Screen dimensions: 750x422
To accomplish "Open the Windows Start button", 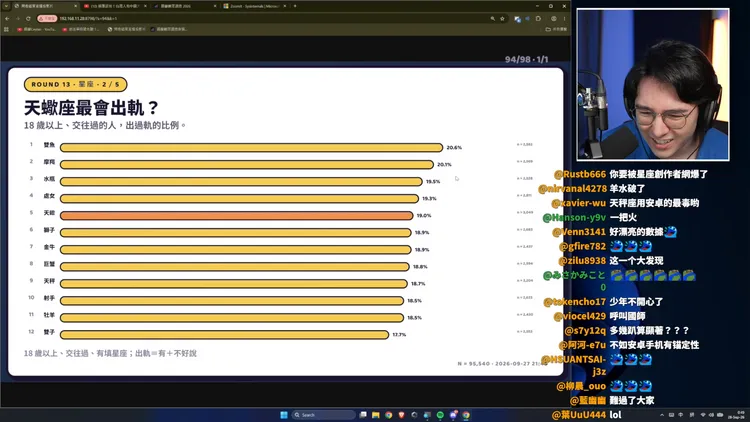I will point(284,415).
